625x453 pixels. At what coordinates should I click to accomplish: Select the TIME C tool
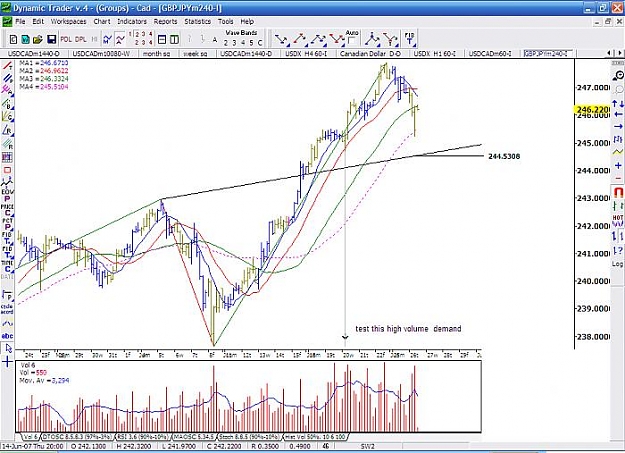click(x=7, y=266)
